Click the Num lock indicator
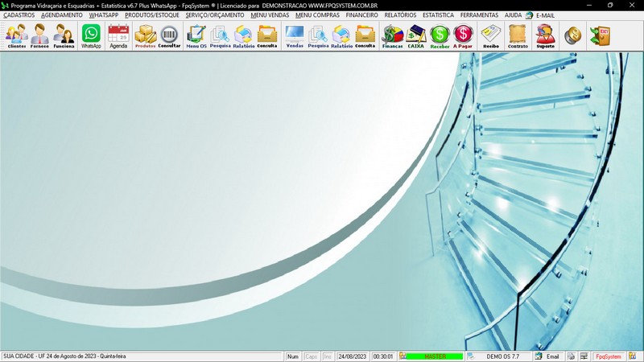 pyautogui.click(x=293, y=356)
